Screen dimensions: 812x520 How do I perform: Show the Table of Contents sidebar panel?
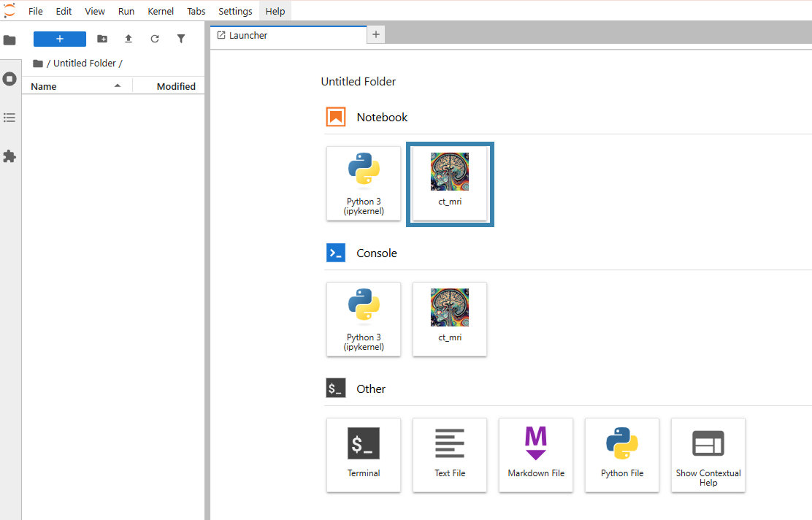pos(9,118)
